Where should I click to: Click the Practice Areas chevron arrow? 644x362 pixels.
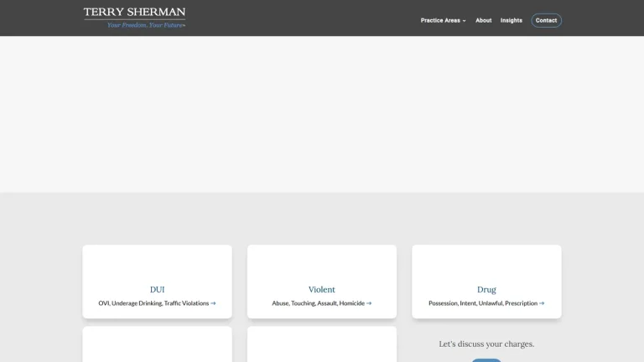[464, 21]
